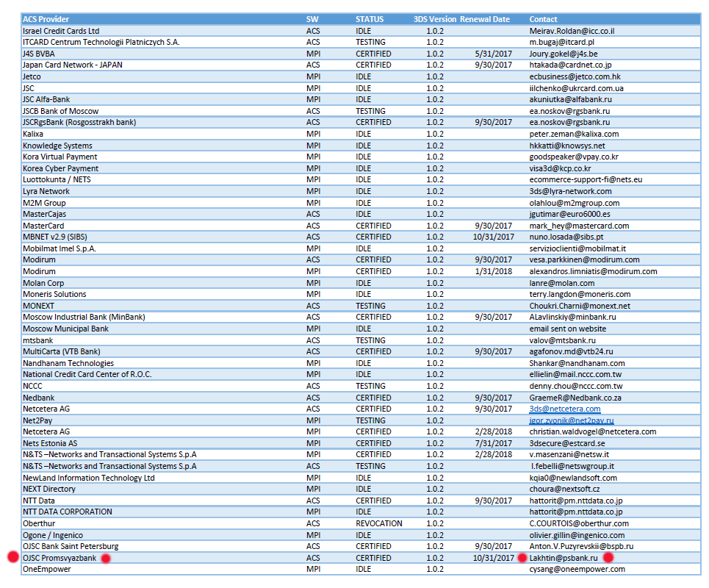Viewport: 709px width, 588px height.
Task: Click the 1/31/2018 renewal date
Action: coord(493,271)
